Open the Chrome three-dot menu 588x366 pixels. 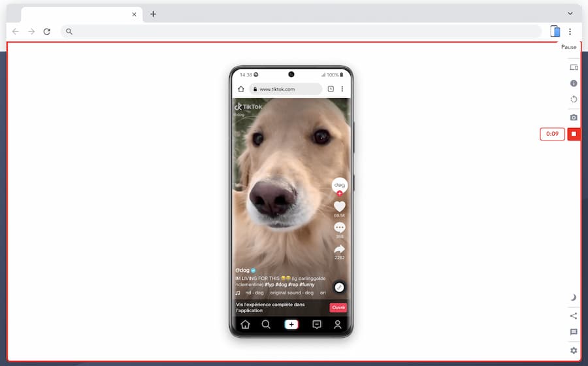coord(570,31)
